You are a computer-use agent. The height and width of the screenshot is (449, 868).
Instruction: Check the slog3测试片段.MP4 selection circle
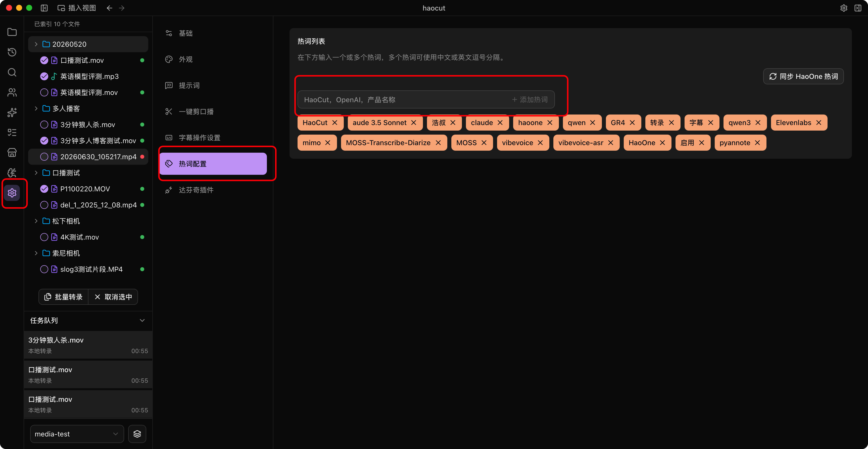pos(44,269)
